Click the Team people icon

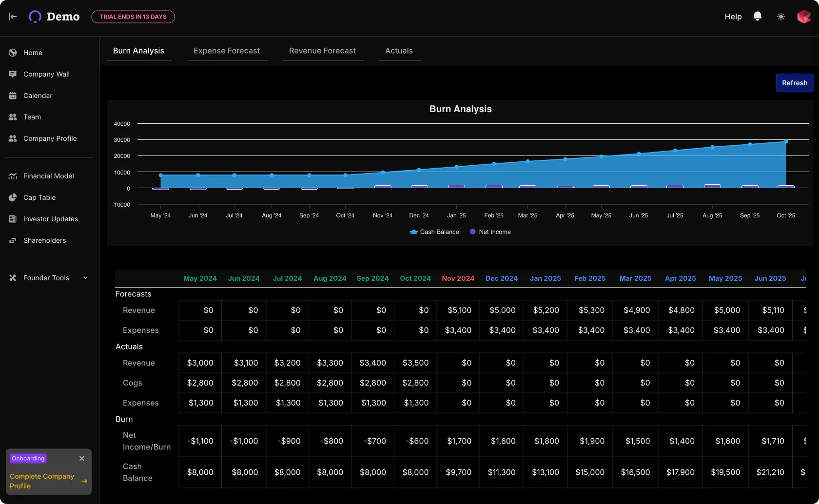click(x=13, y=117)
